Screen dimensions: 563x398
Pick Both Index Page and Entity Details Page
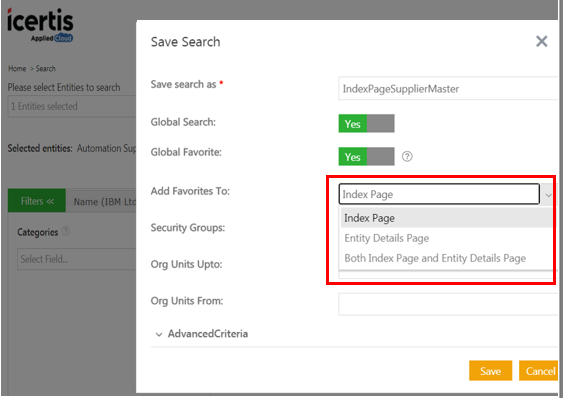click(446, 258)
